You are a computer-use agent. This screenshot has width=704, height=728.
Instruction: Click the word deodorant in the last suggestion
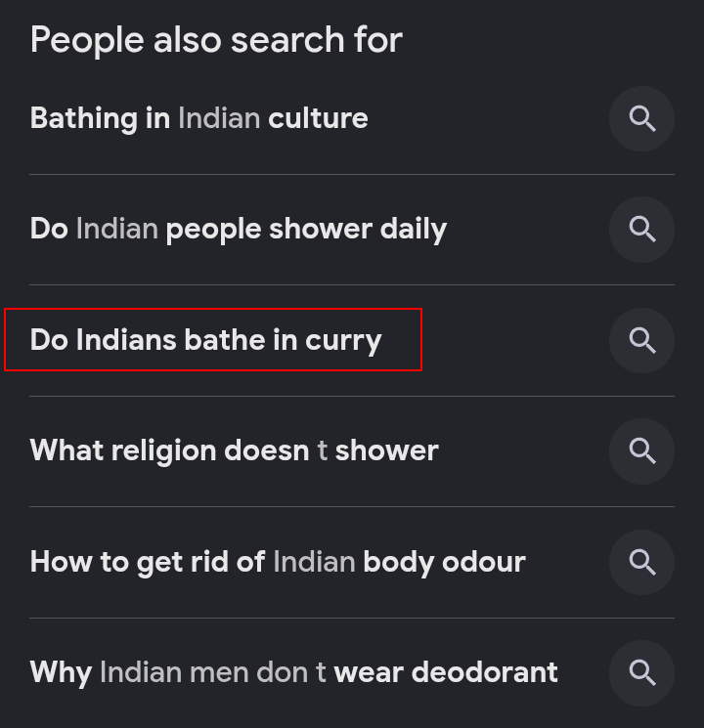[x=484, y=672]
